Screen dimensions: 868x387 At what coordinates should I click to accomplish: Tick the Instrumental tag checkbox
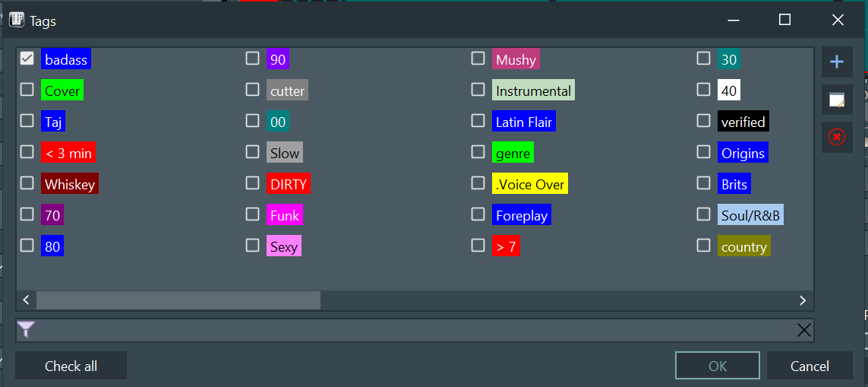(478, 89)
